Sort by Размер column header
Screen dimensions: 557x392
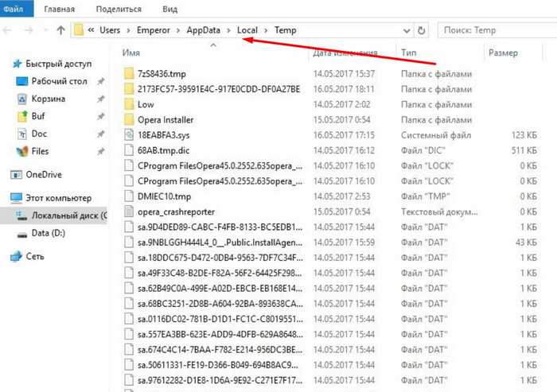[503, 52]
